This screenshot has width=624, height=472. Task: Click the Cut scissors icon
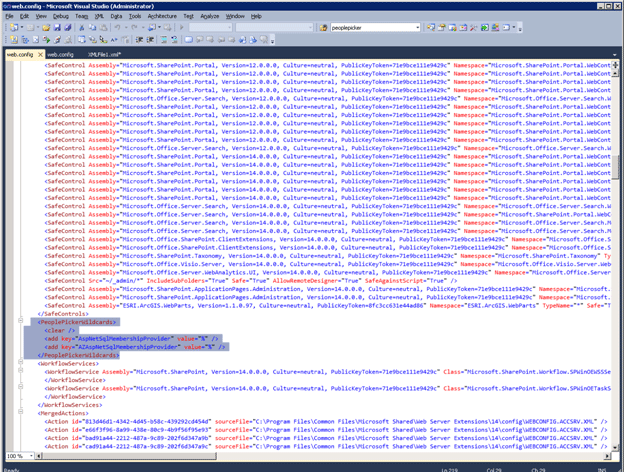82,27
